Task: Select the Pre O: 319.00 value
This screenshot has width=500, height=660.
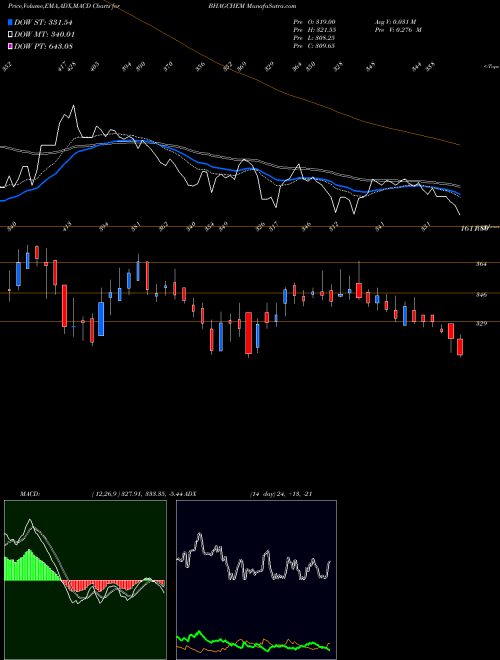Action: 314,21
